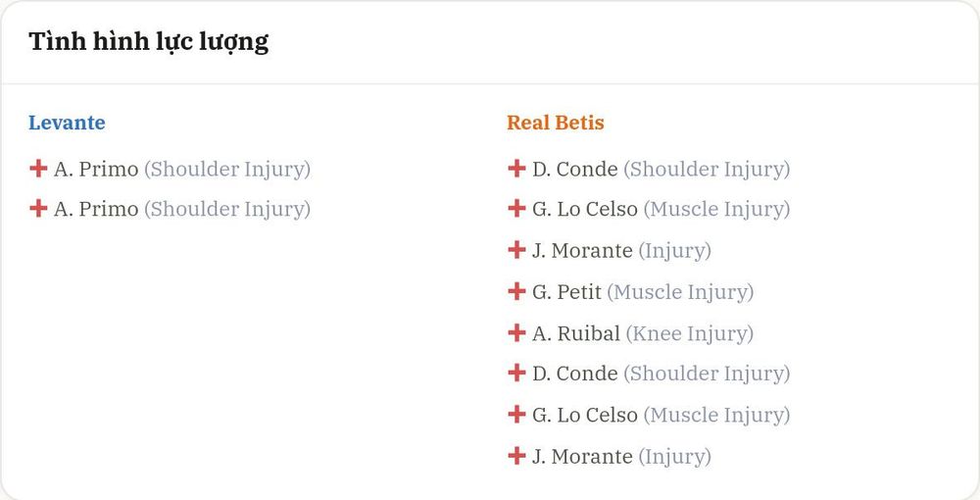Click the "(Knee Injury)" label
Viewport: 980px width, 500px height.
tap(690, 333)
